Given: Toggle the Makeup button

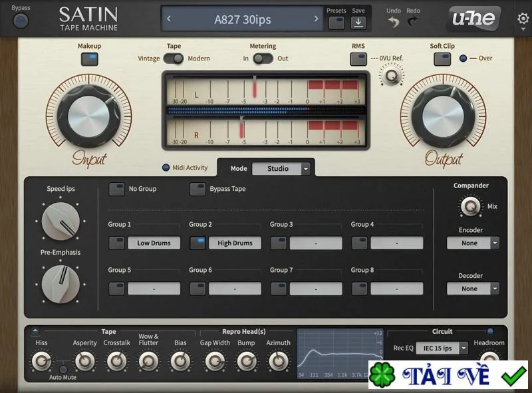Looking at the screenshot, I should 90,59.
